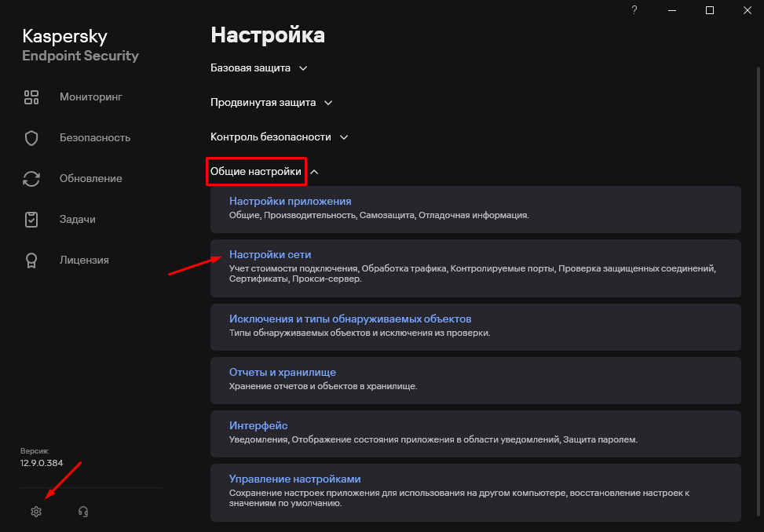
Task: Open the Отчеты и хранилище link
Action: point(282,373)
